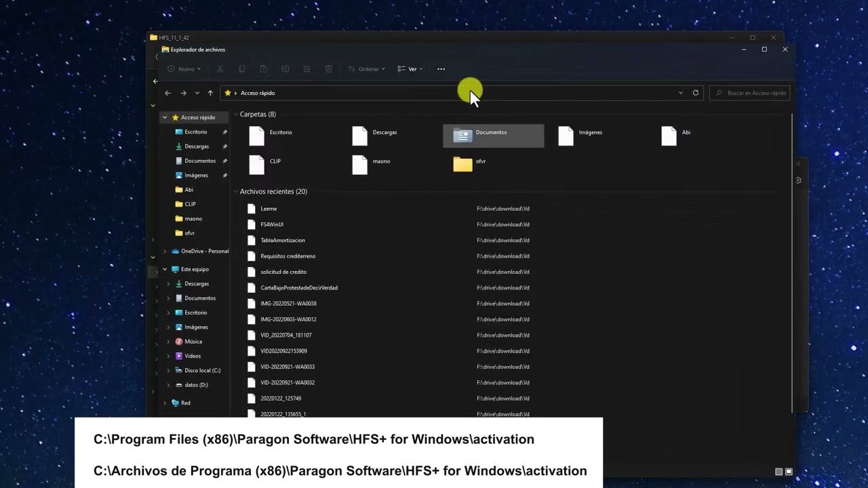868x488 pixels.
Task: Collapse the Acceso rápido tree node
Action: coord(164,117)
